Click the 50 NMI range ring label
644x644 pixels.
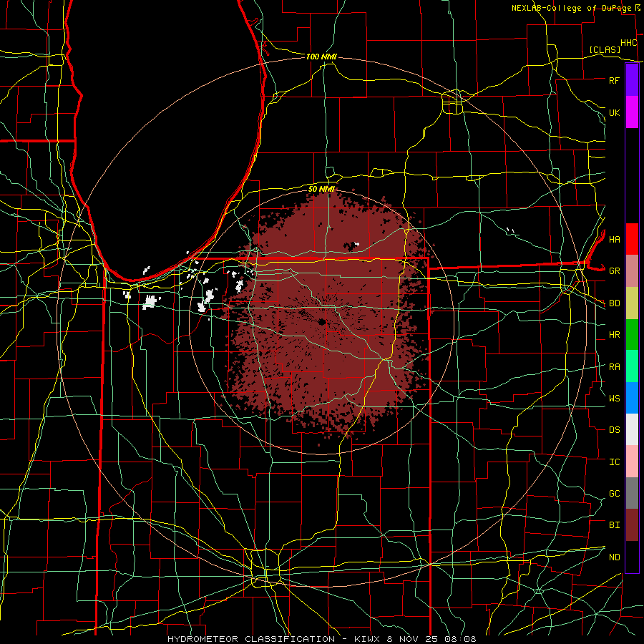pyautogui.click(x=321, y=189)
